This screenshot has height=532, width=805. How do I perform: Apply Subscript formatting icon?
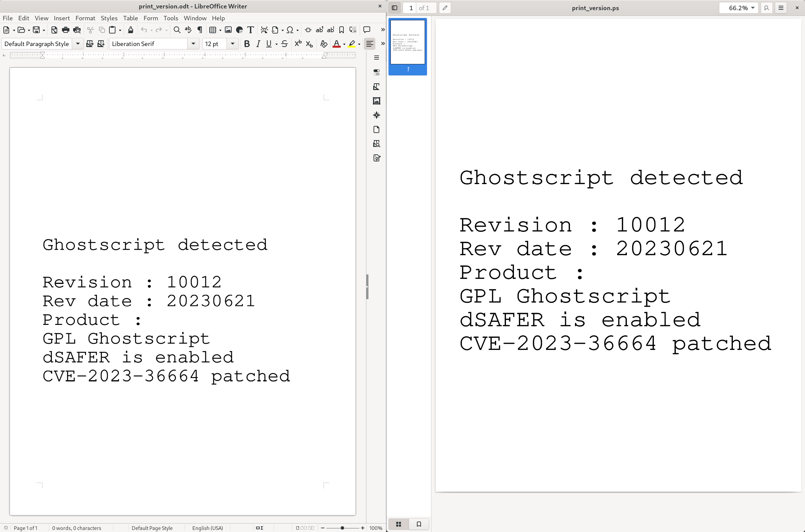[x=309, y=44]
